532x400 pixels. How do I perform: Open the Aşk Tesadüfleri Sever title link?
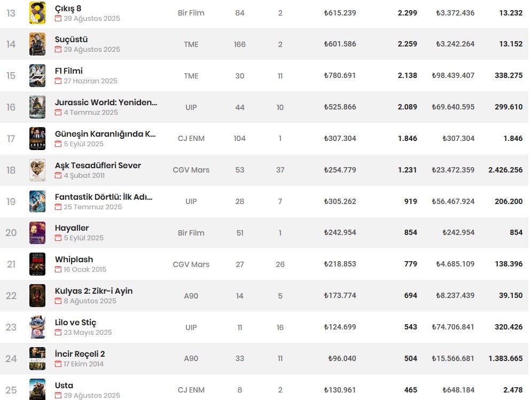click(x=98, y=166)
